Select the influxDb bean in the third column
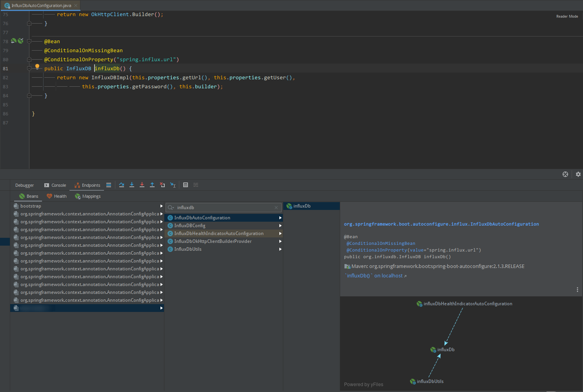Screen dimensions: 583x392 coord(312,206)
